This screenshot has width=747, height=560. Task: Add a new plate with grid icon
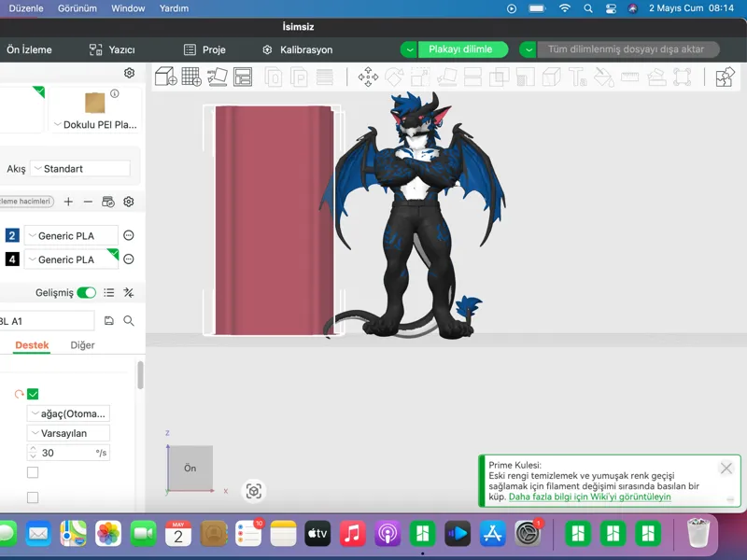click(x=191, y=77)
